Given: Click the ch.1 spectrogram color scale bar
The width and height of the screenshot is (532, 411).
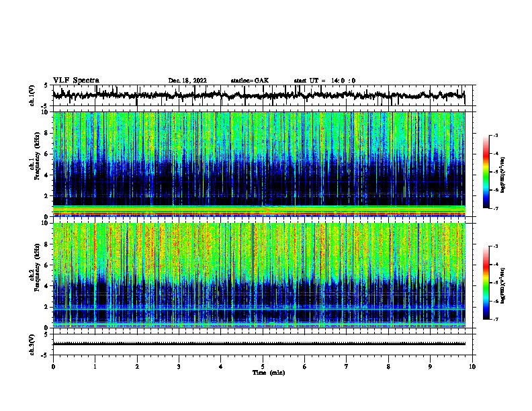Looking at the screenshot, I should coord(486,172).
